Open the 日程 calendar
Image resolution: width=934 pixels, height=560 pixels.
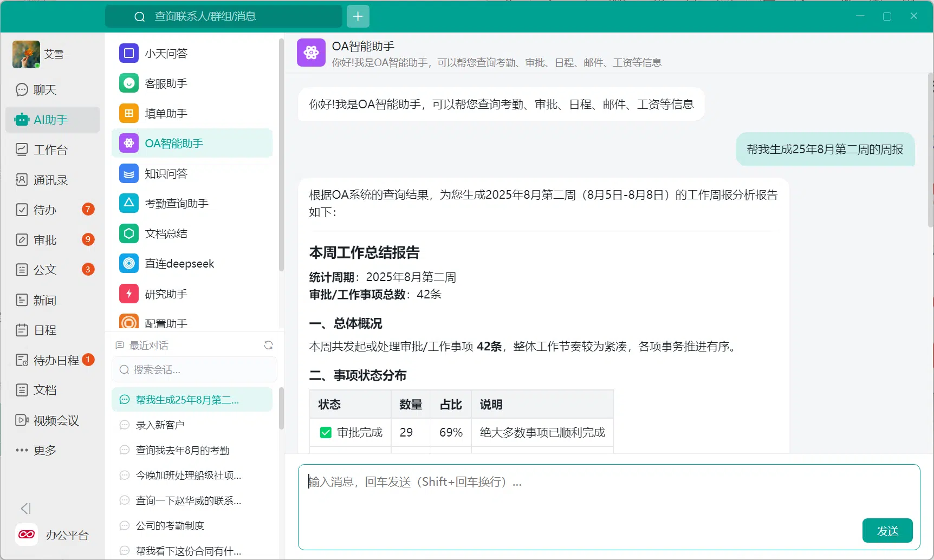click(53, 330)
